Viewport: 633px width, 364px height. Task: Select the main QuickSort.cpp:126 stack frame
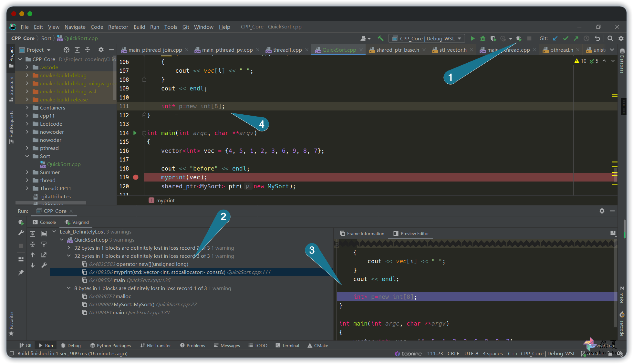[x=130, y=280]
